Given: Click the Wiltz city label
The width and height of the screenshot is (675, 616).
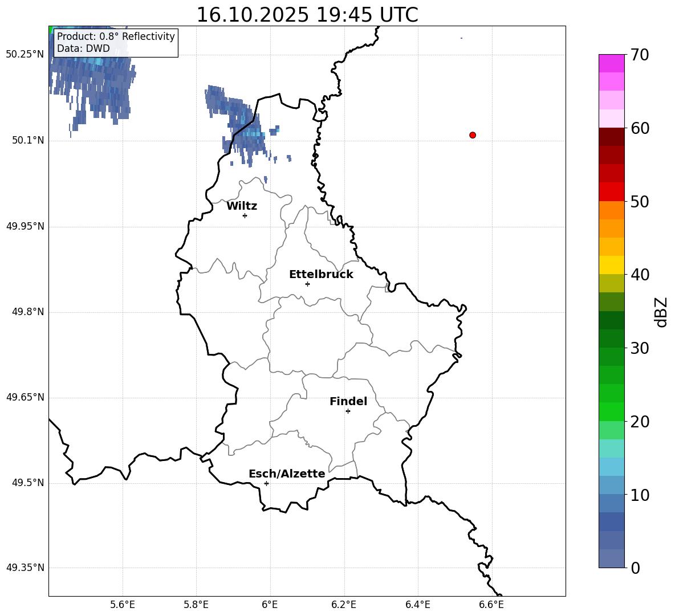Looking at the screenshot, I should [x=242, y=206].
